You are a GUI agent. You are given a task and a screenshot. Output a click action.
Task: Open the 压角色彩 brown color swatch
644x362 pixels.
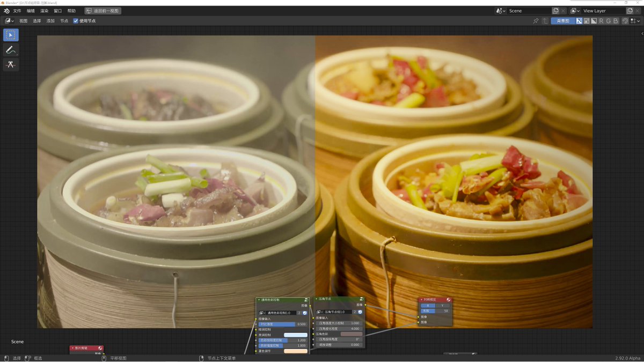(x=352, y=334)
